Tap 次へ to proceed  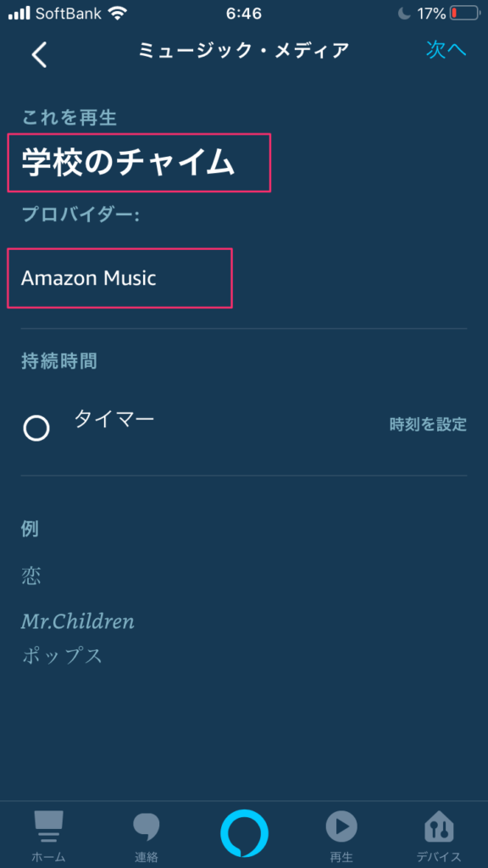click(446, 50)
